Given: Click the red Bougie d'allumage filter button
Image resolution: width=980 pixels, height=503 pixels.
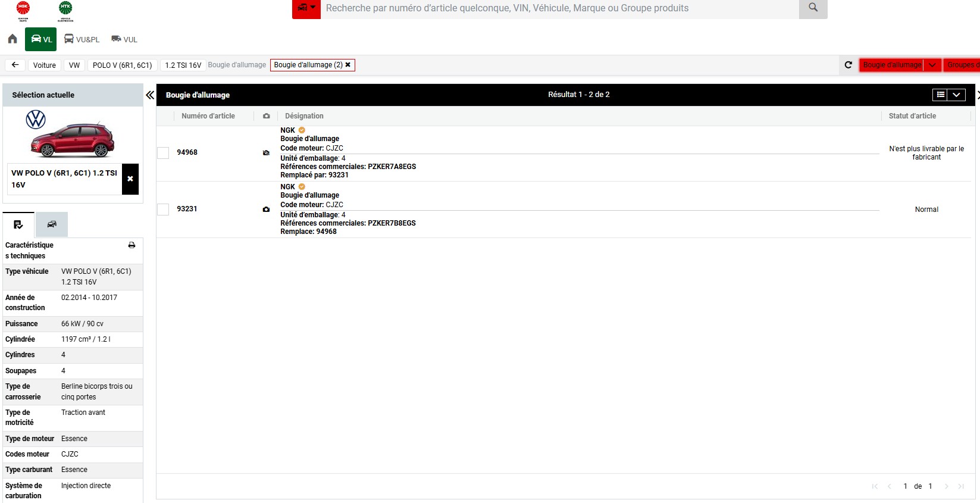Looking at the screenshot, I should tap(891, 65).
